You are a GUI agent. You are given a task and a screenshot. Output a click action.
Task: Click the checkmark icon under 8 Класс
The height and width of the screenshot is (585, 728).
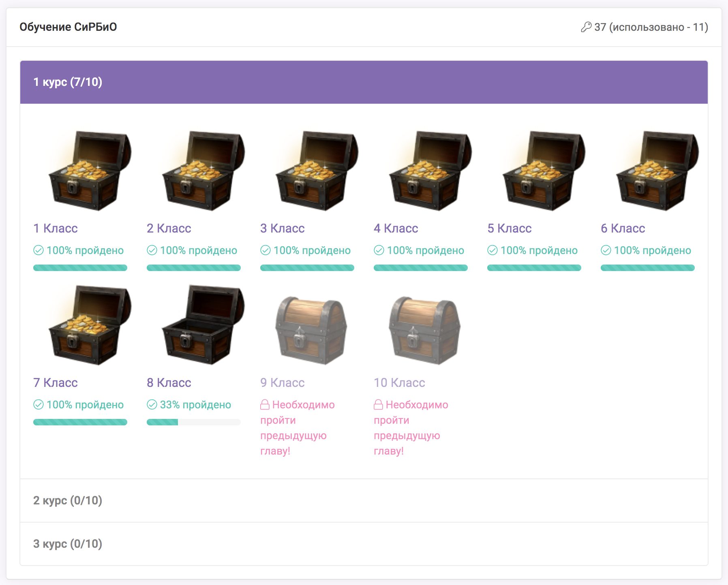(x=152, y=405)
